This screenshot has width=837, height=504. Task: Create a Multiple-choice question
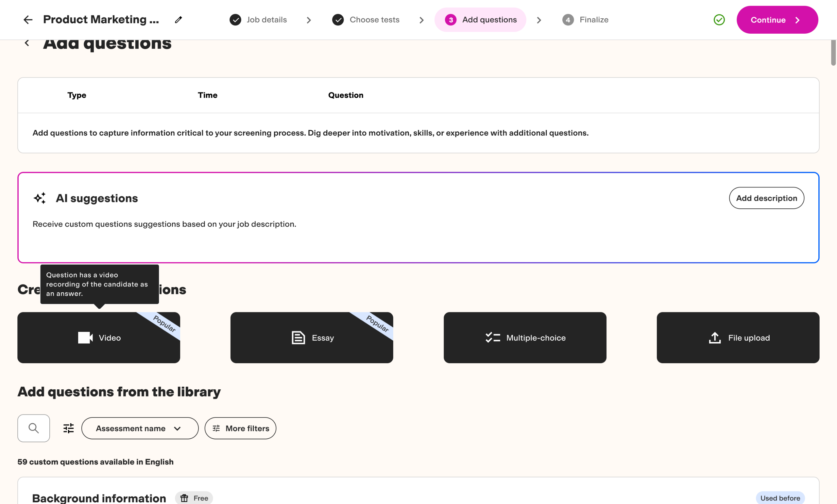(525, 337)
